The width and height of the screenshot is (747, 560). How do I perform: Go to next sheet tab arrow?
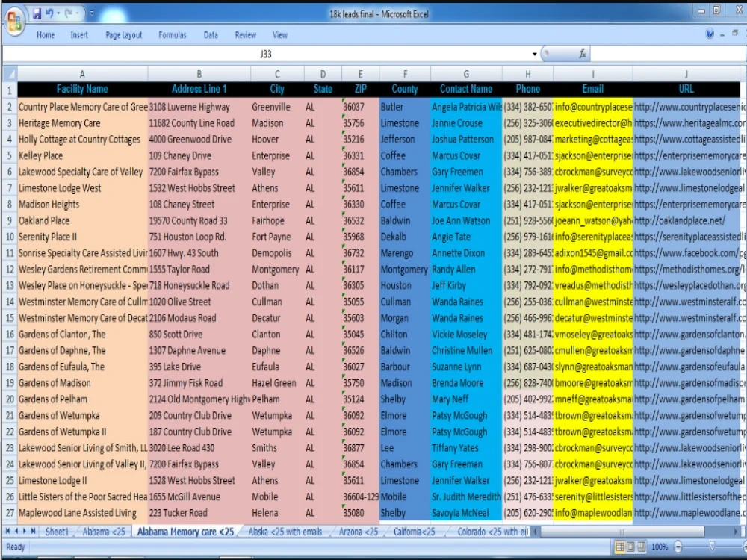click(25, 531)
